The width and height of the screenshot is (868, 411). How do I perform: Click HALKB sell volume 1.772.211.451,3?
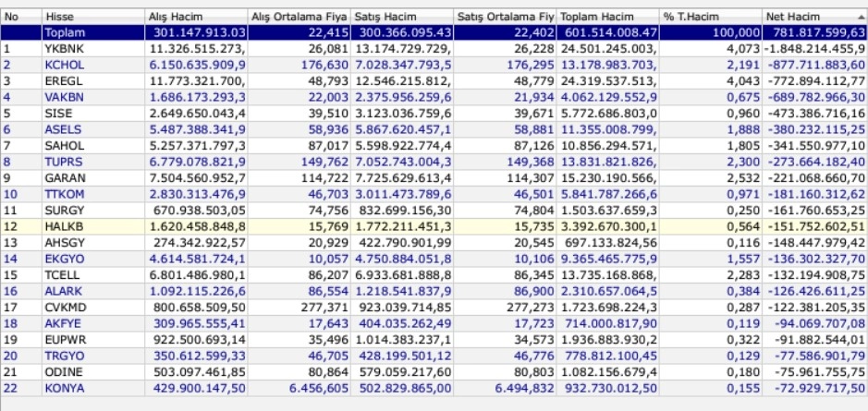404,227
